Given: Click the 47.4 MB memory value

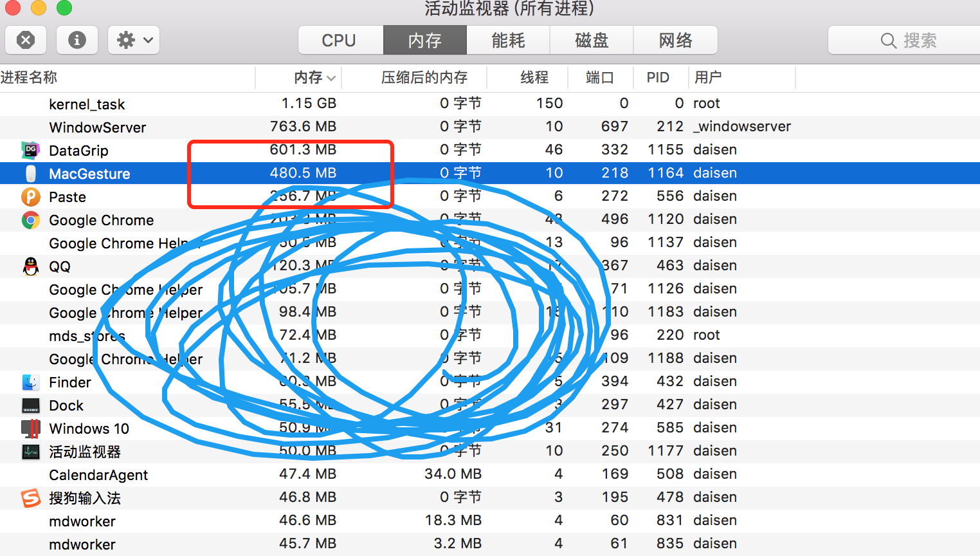Looking at the screenshot, I should pyautogui.click(x=307, y=474).
